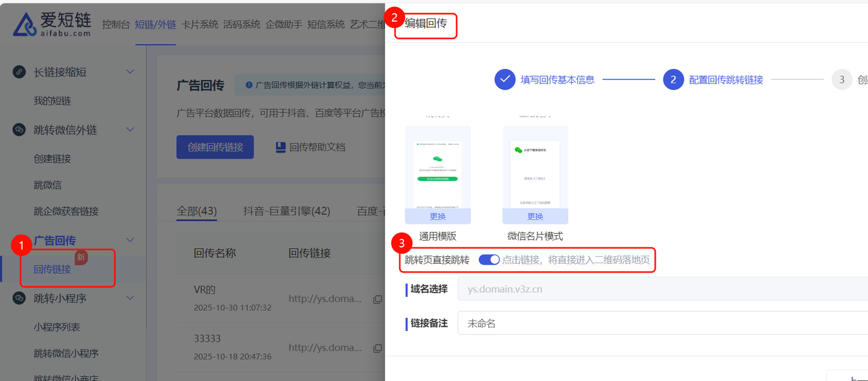Image resolution: width=868 pixels, height=381 pixels.
Task: Click the 链接备注 input field
Action: [x=661, y=323]
